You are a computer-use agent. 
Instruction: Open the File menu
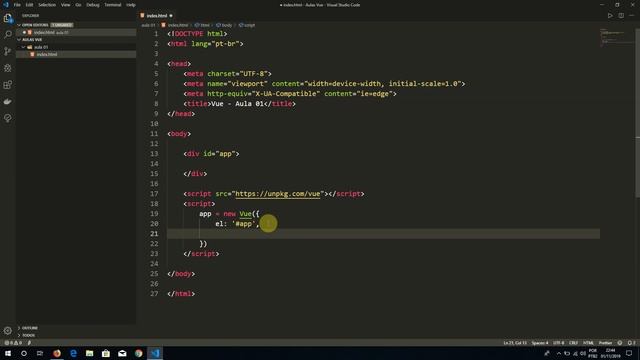[17, 5]
